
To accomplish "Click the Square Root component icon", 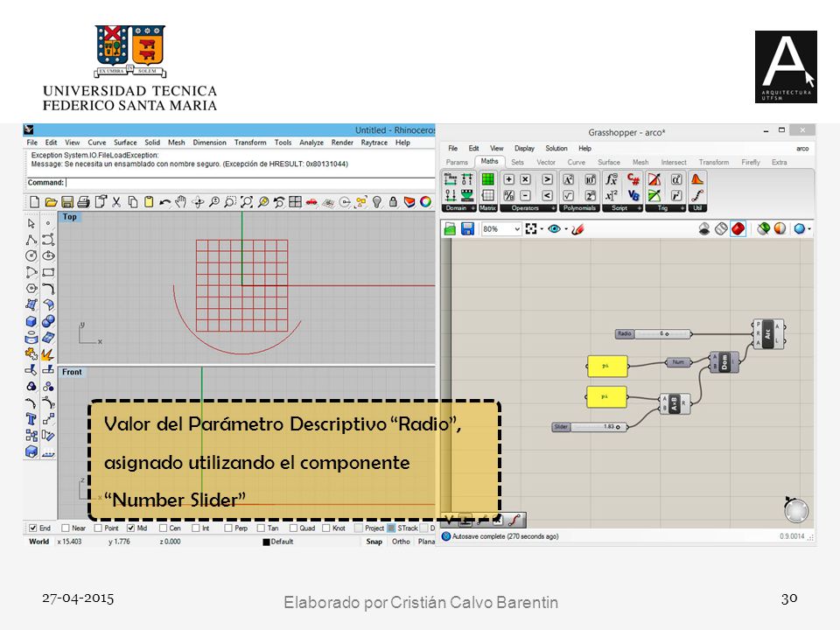I will pos(569,195).
